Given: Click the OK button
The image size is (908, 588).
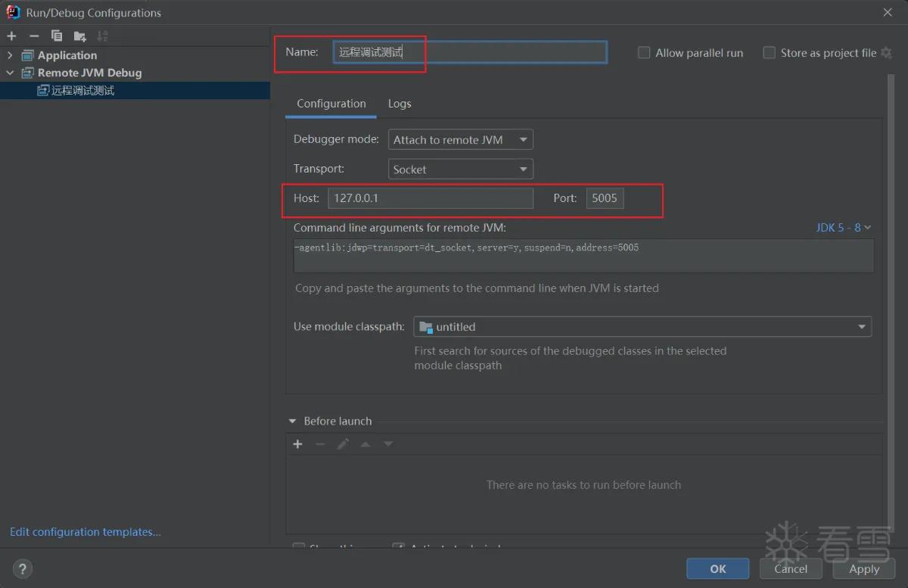Looking at the screenshot, I should (718, 569).
